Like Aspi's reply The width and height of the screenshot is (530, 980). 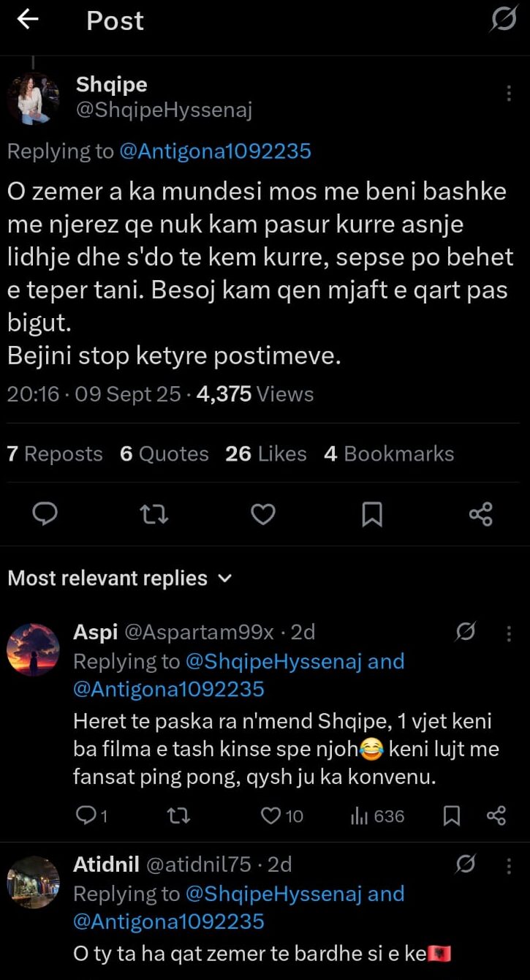[271, 815]
